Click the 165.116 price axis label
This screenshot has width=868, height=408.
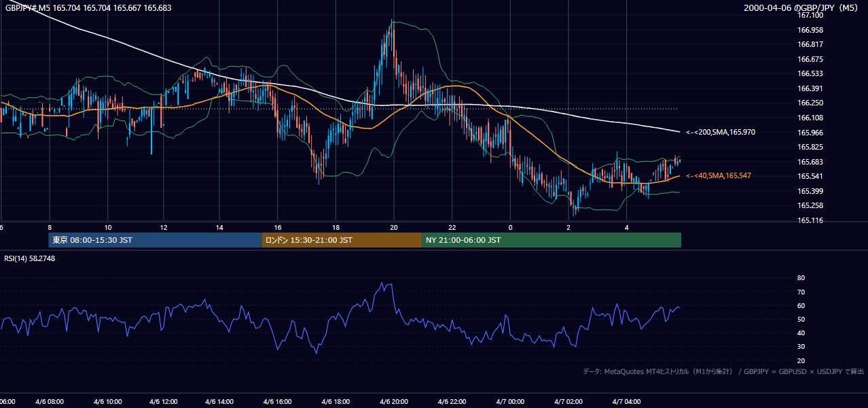810,220
